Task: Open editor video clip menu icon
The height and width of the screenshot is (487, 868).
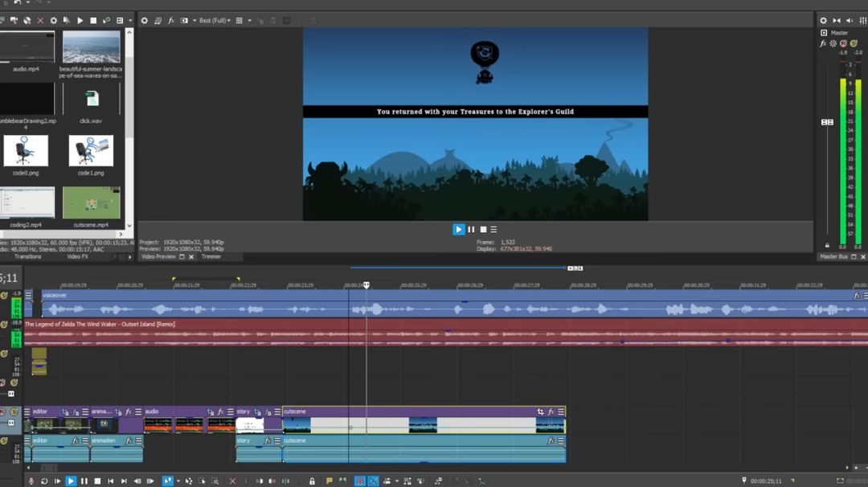Action: [85, 411]
